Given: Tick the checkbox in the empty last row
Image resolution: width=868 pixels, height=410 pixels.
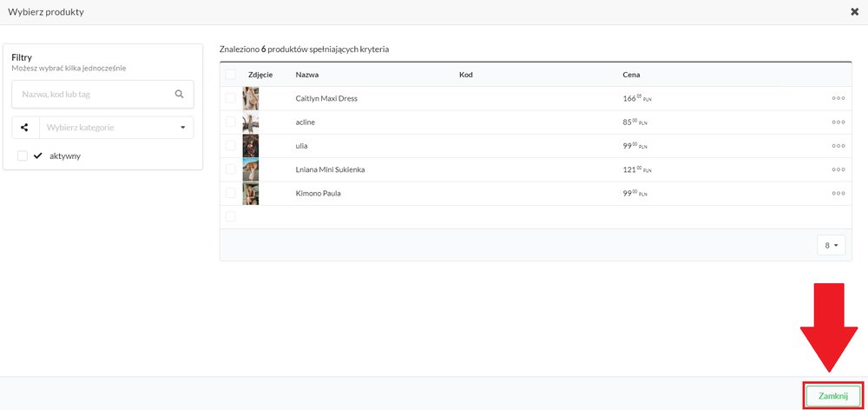Looking at the screenshot, I should [230, 216].
